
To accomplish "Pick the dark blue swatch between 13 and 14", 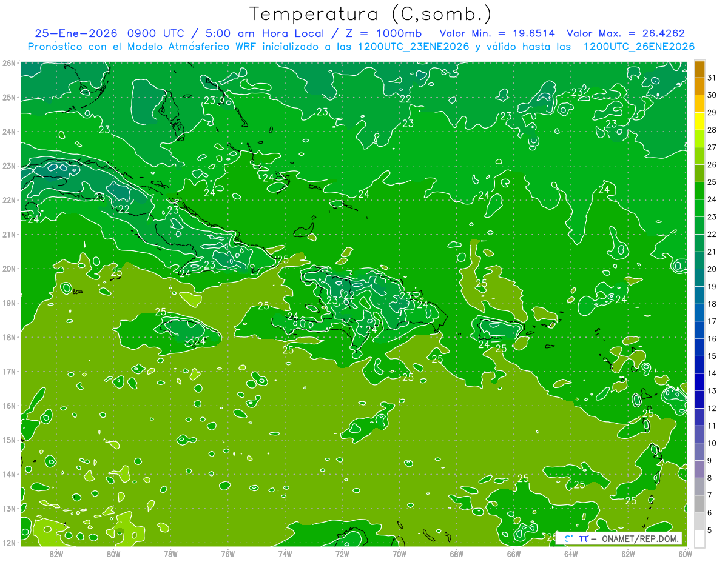I will click(699, 382).
